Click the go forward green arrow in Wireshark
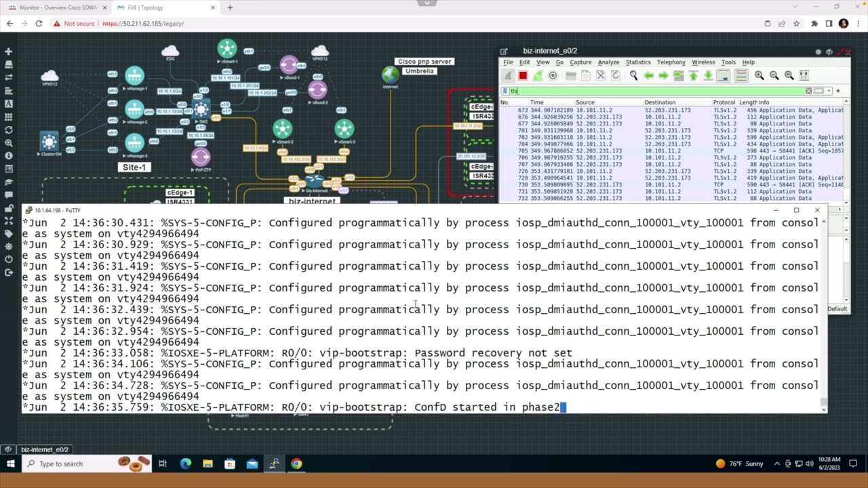Viewport: 868px width, 488px height. point(663,76)
